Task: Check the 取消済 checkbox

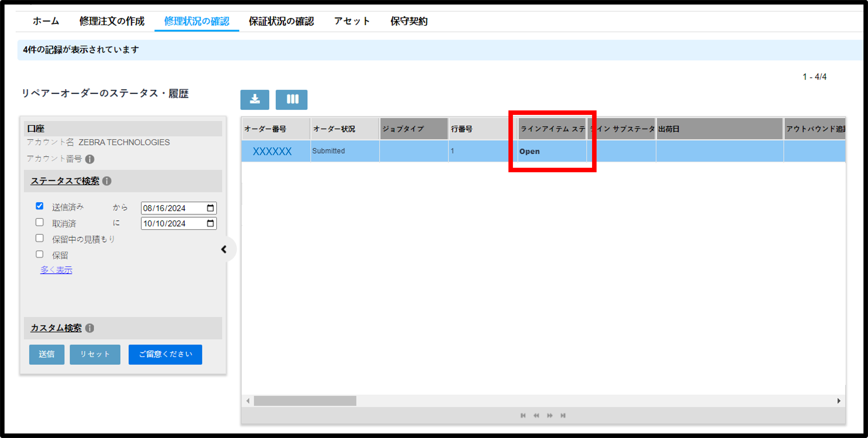Action: (x=39, y=222)
